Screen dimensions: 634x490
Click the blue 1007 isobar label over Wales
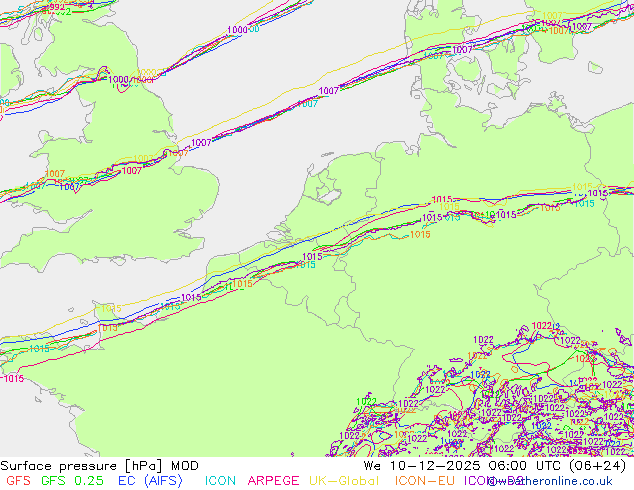(x=69, y=187)
